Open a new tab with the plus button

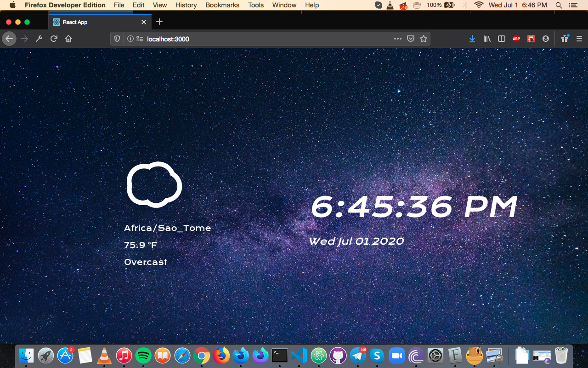159,22
